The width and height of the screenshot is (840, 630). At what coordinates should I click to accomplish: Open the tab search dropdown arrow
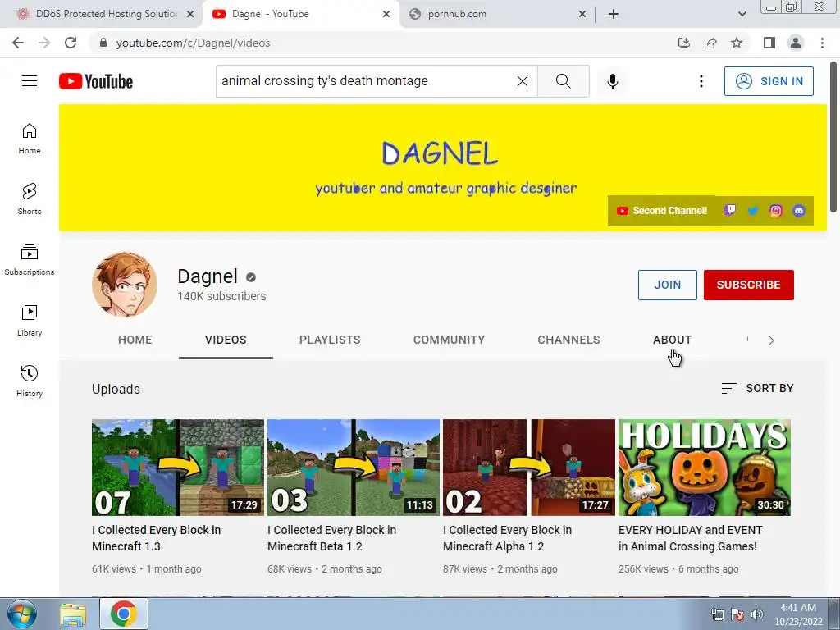[x=742, y=14]
